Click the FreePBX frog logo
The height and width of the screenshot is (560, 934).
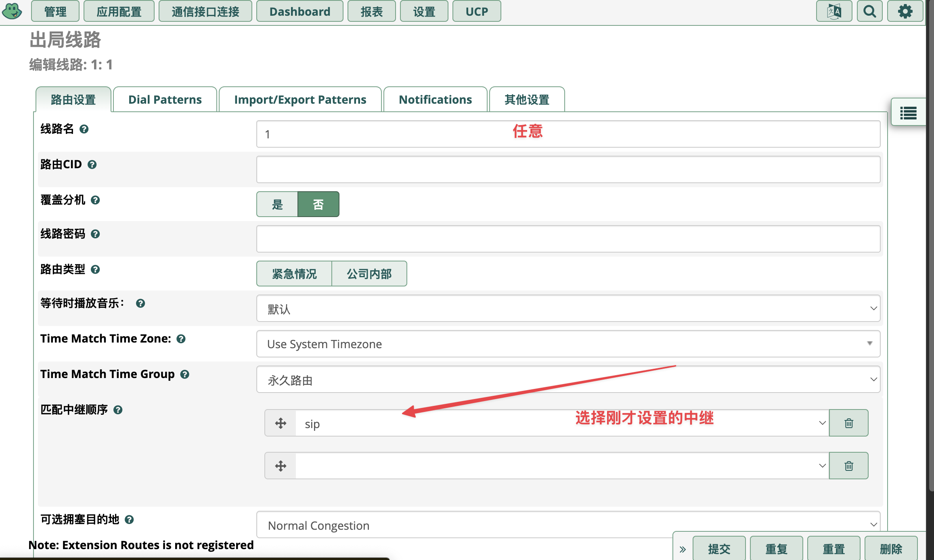pos(12,11)
